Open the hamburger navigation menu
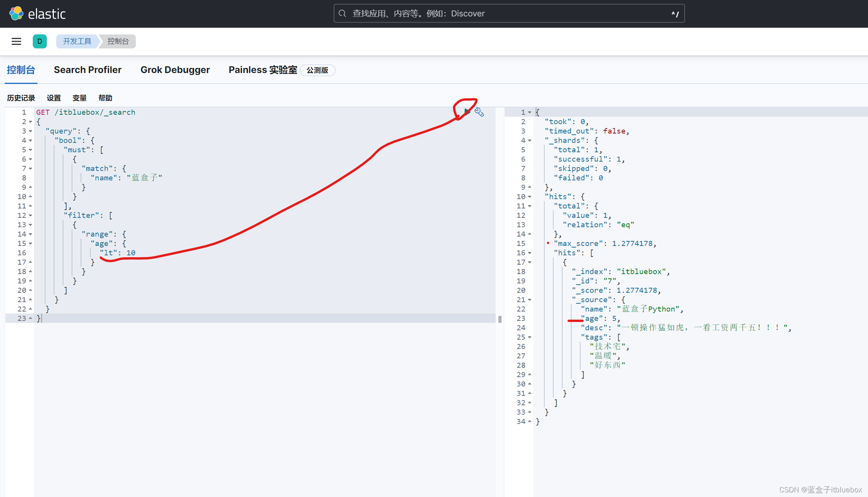 [x=16, y=41]
